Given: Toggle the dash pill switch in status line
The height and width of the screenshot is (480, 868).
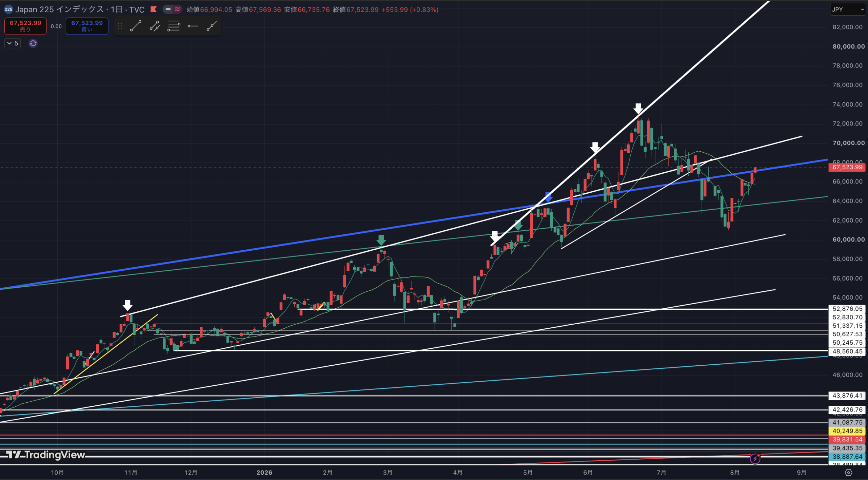Looking at the screenshot, I should tap(168, 9).
